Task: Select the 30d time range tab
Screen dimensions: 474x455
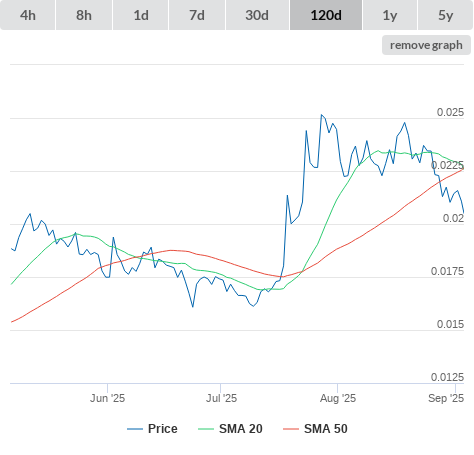Action: [x=257, y=15]
